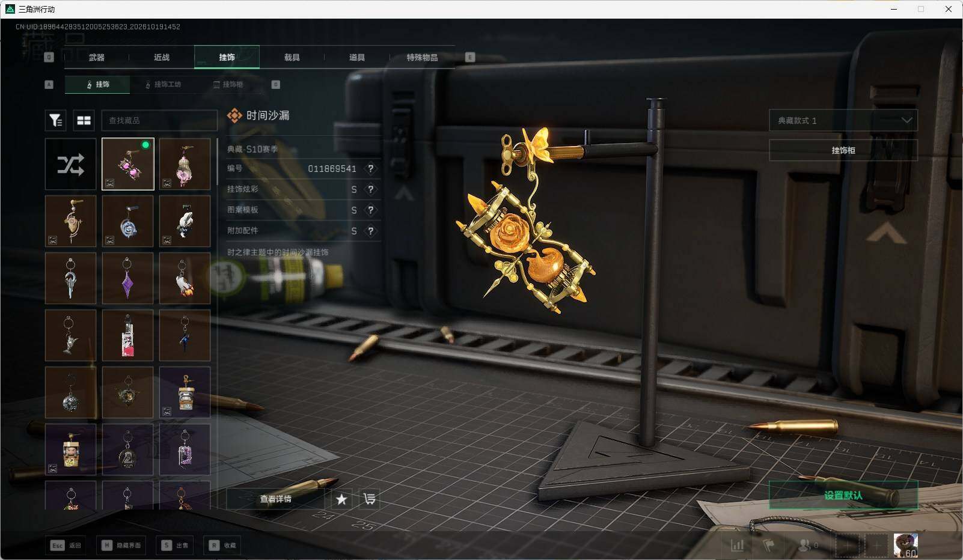Show help for 编号 serial number
This screenshot has height=560, width=963.
click(x=371, y=169)
